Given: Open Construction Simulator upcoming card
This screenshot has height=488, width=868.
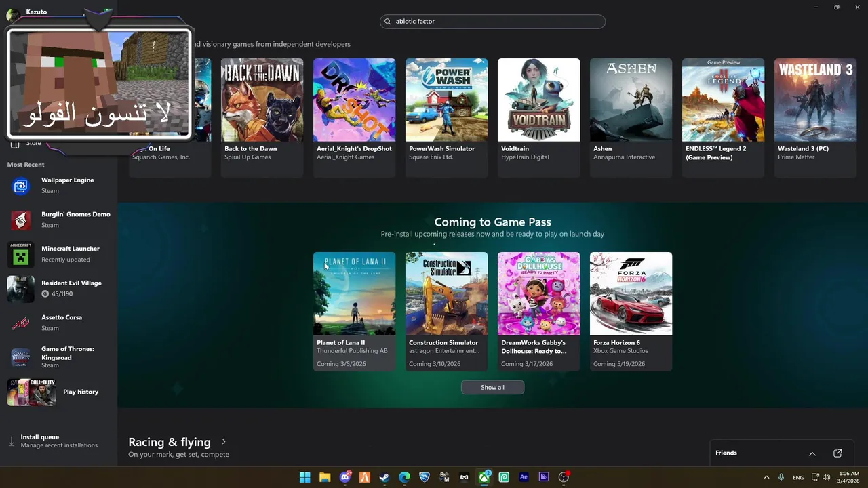Looking at the screenshot, I should click(x=446, y=311).
